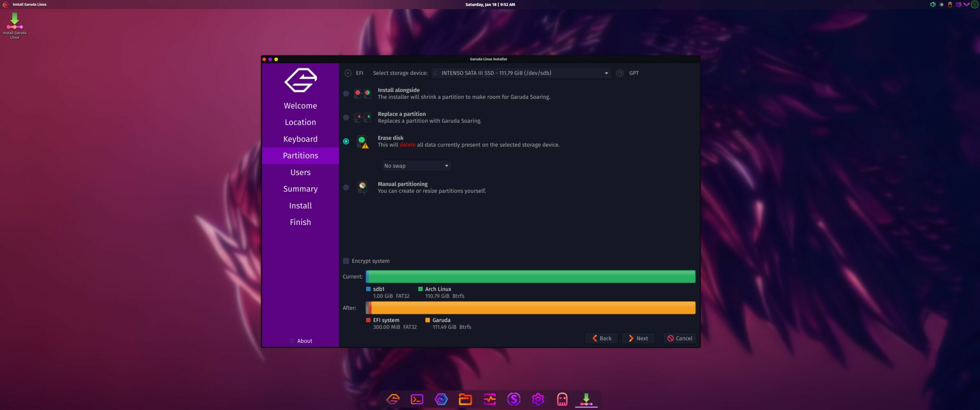Click the GPT partition table icon

620,73
